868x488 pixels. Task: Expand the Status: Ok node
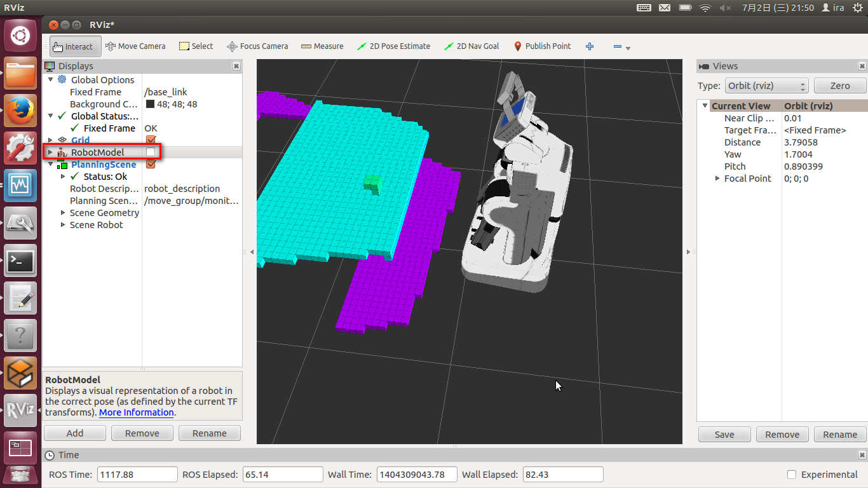tap(63, 177)
